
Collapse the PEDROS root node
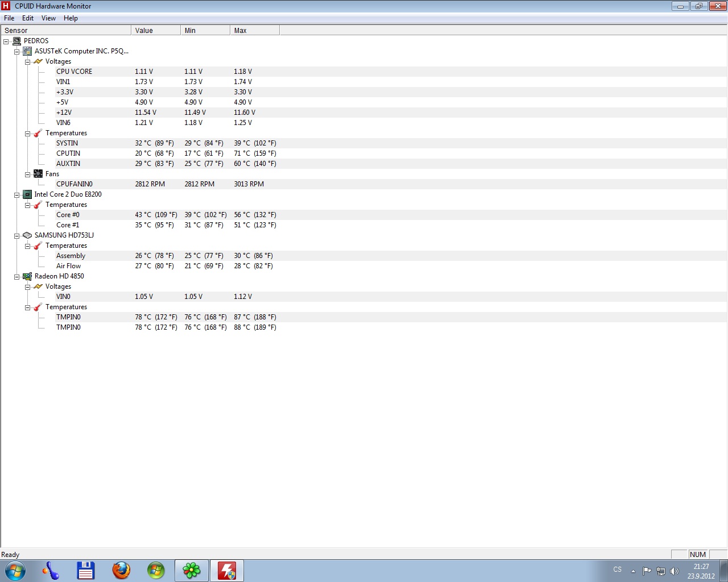coord(6,41)
